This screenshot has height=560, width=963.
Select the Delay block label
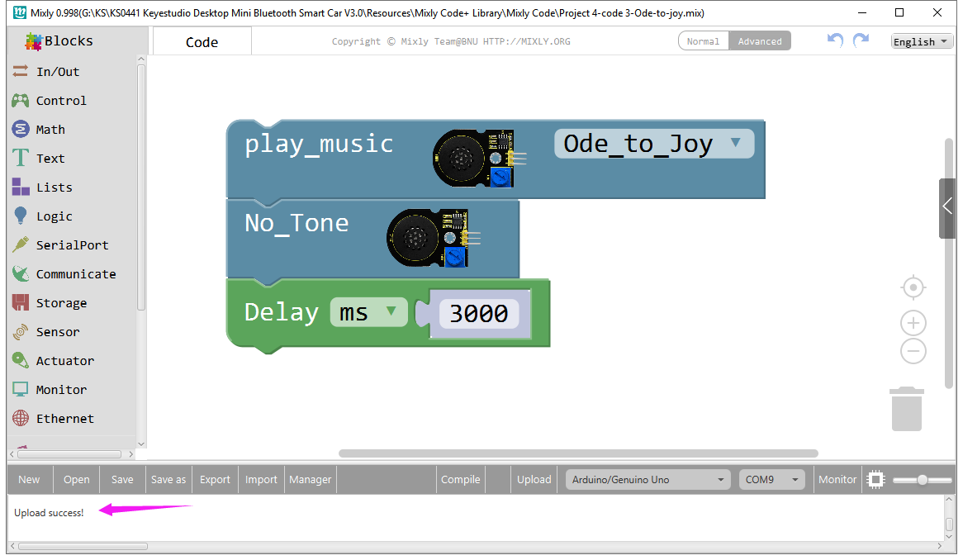[x=282, y=312]
